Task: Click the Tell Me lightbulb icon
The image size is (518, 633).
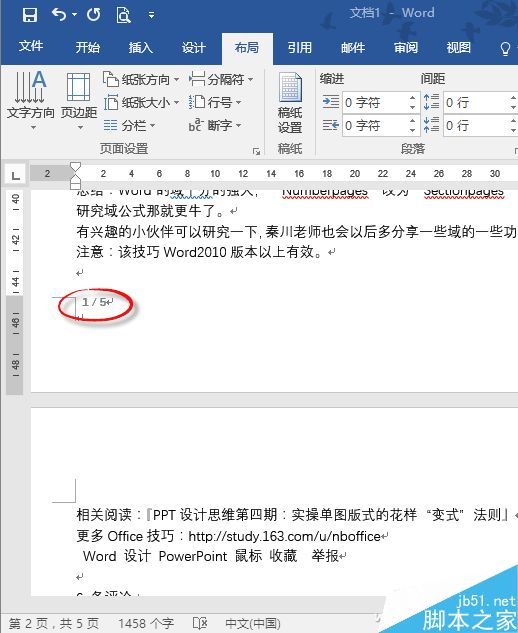Action: tap(505, 48)
